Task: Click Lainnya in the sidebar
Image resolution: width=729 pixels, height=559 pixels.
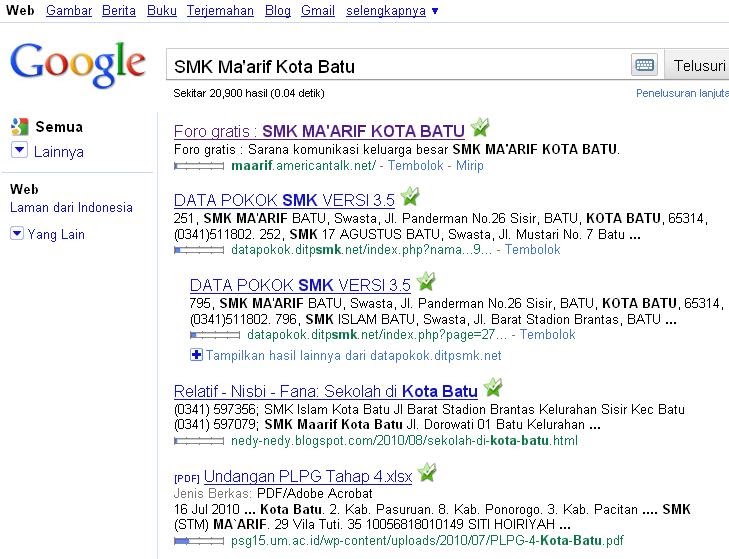Action: 59,152
